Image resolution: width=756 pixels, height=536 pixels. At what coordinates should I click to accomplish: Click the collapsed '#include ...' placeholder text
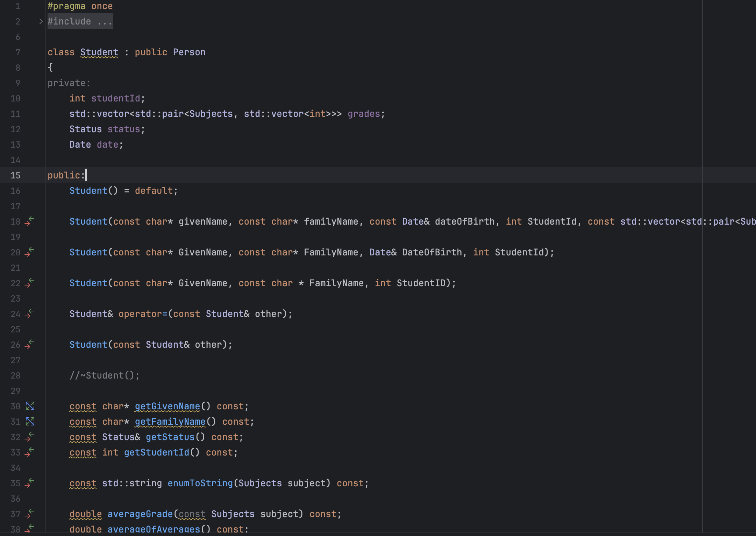pyautogui.click(x=80, y=21)
